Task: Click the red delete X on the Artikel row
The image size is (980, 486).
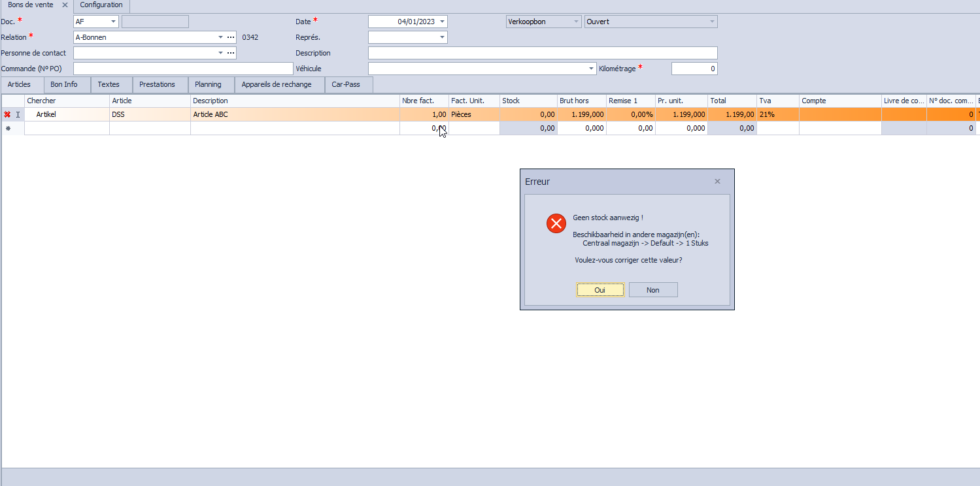Action: click(x=7, y=114)
